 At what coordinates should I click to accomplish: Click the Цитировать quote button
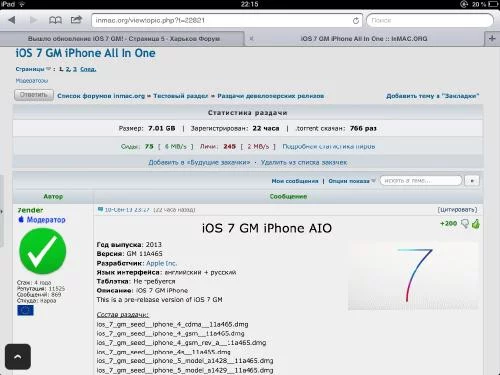(x=457, y=210)
